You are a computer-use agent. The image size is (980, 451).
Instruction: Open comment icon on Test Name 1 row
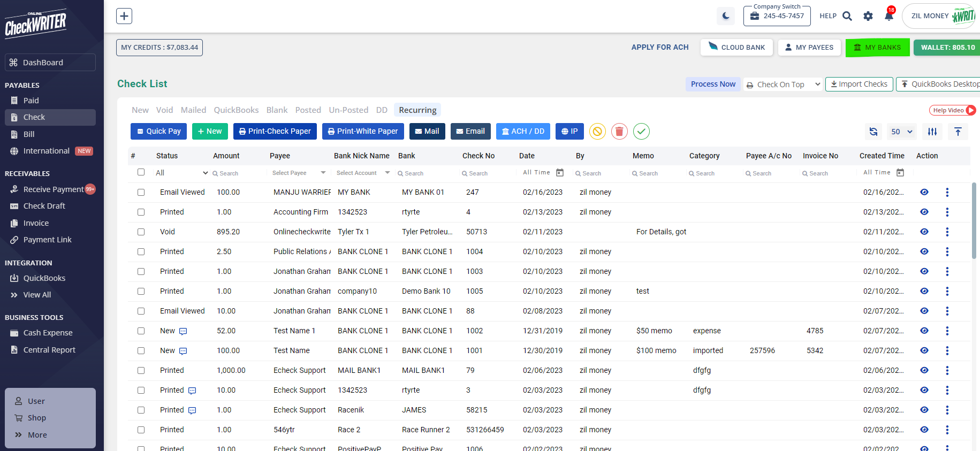point(183,331)
